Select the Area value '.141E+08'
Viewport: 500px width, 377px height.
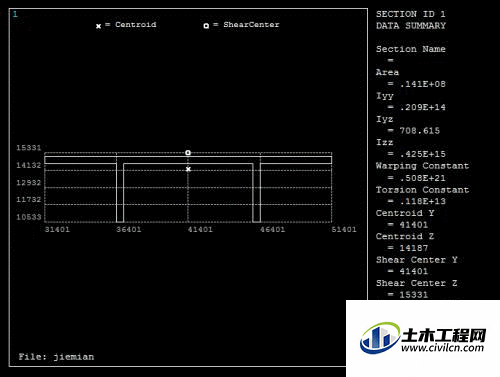pos(423,84)
